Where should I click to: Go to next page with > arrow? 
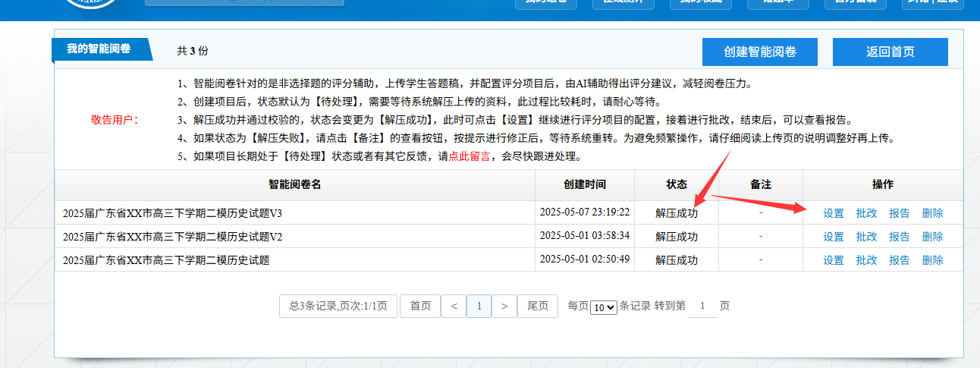click(504, 306)
